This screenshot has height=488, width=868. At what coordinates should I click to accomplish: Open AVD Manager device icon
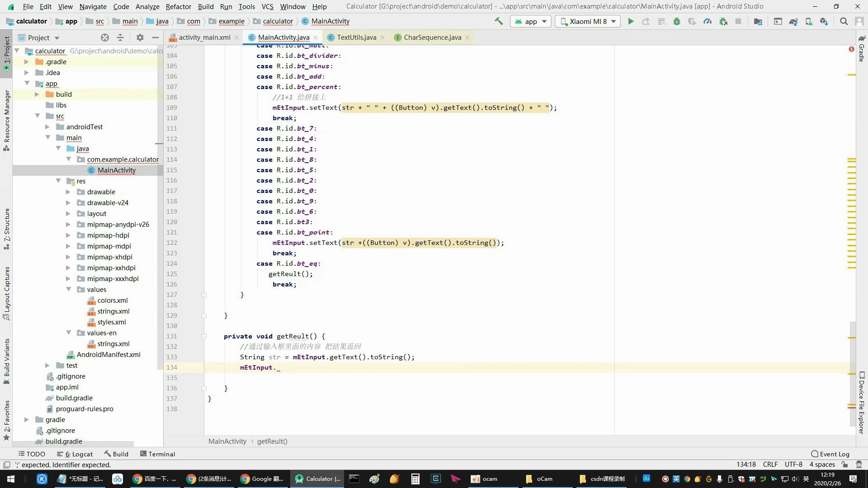(809, 21)
